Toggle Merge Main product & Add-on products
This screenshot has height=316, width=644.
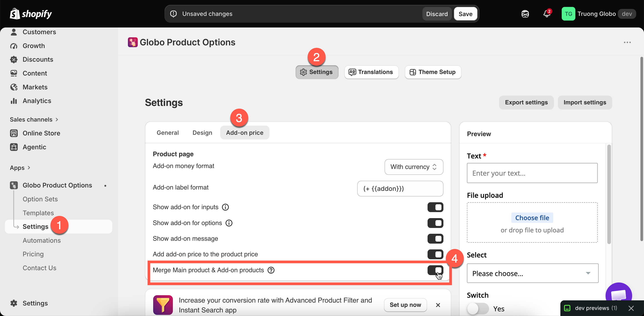[x=435, y=270]
